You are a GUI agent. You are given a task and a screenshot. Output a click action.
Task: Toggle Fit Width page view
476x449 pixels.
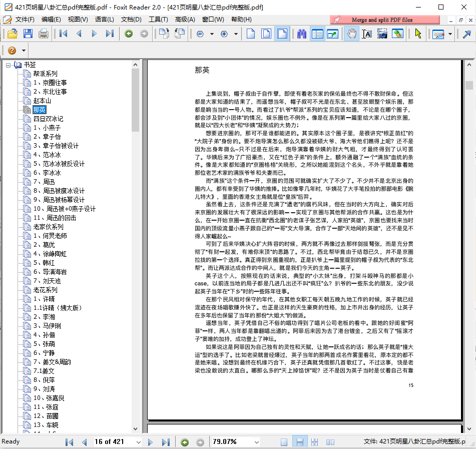point(282,34)
